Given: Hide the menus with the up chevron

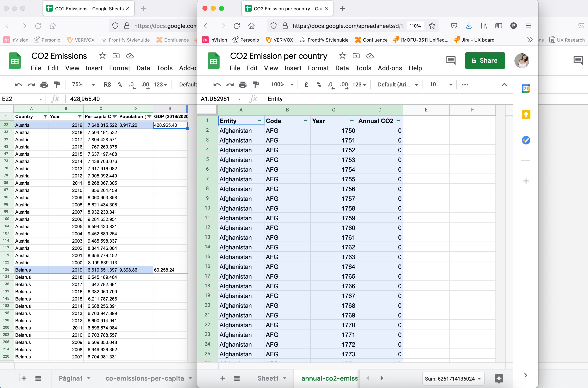Looking at the screenshot, I should tap(504, 85).
